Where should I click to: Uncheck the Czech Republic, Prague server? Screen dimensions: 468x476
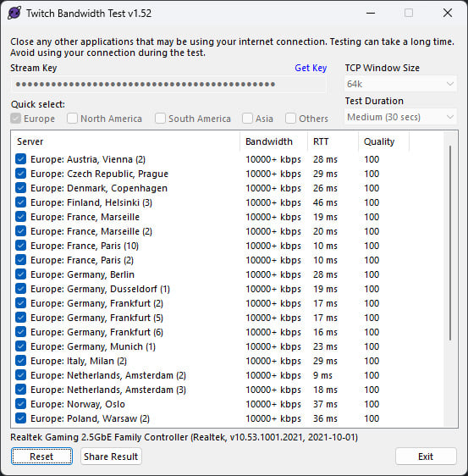click(20, 174)
